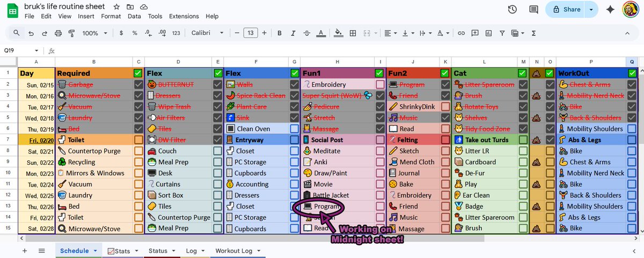This screenshot has height=258, width=644.
Task: View the cloud save status icon
Action: tap(144, 7)
